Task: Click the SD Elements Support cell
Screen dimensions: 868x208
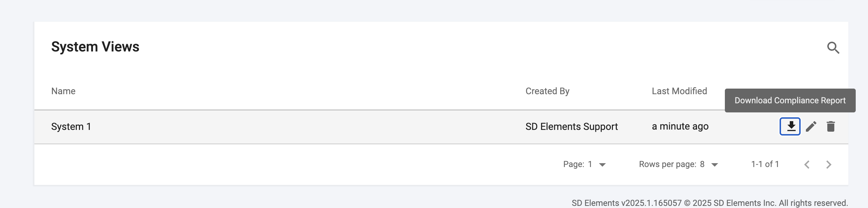Action: (572, 126)
